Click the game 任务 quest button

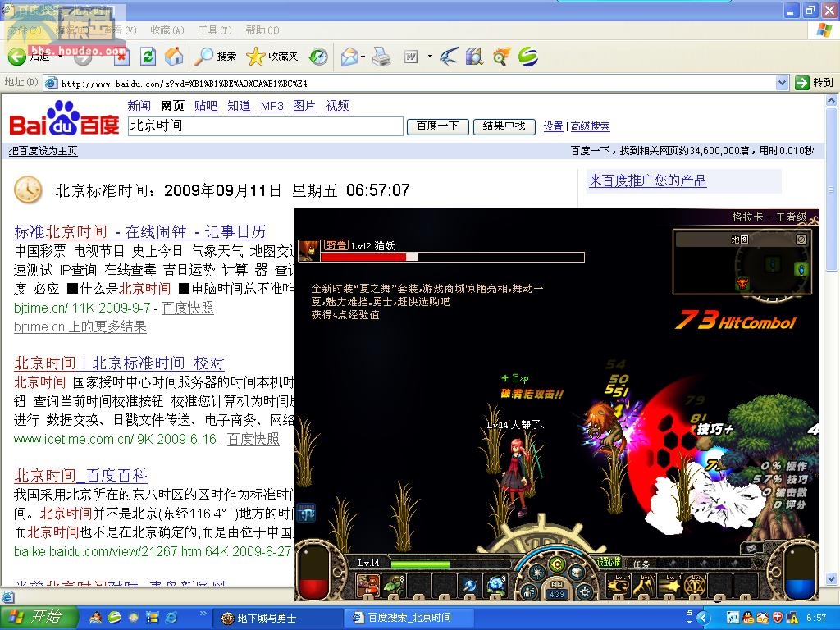coord(641,564)
